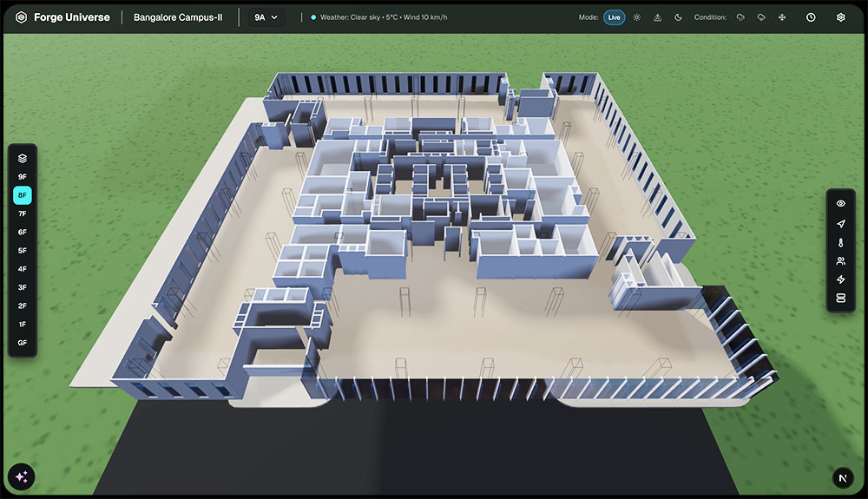Select floor 6F
868x499 pixels.
[x=23, y=233]
